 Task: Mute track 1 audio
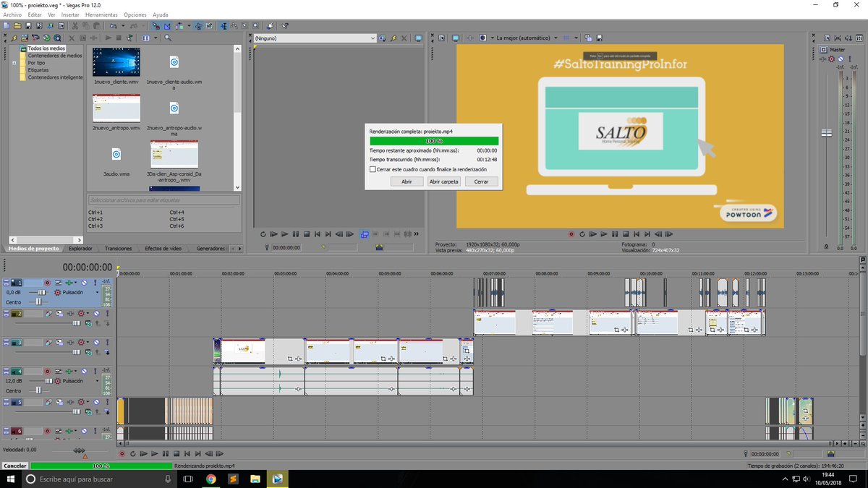pos(84,283)
